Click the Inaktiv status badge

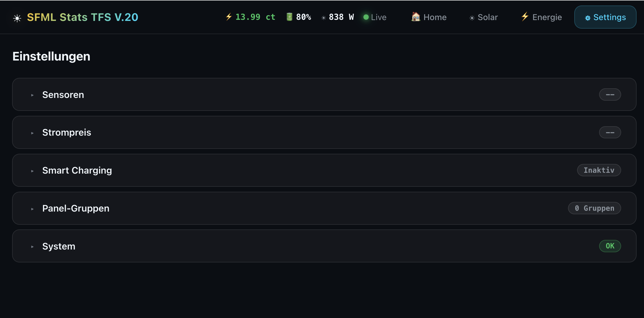point(599,170)
